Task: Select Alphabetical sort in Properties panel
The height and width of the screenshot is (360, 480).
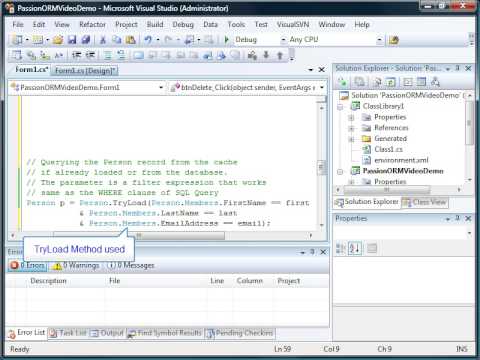Action: click(355, 248)
